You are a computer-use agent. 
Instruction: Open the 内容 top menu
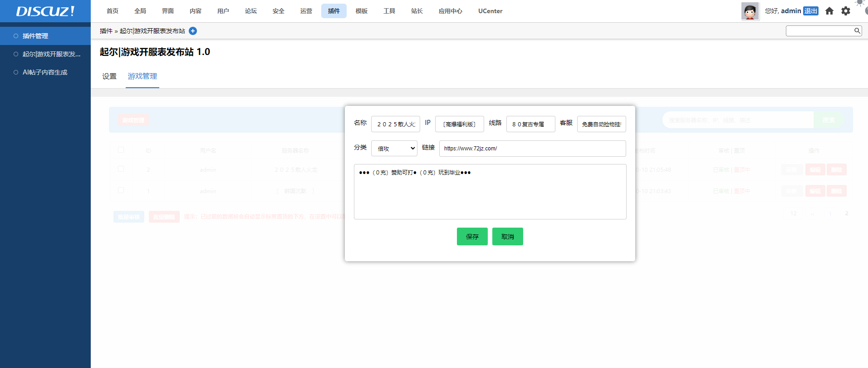tap(196, 11)
